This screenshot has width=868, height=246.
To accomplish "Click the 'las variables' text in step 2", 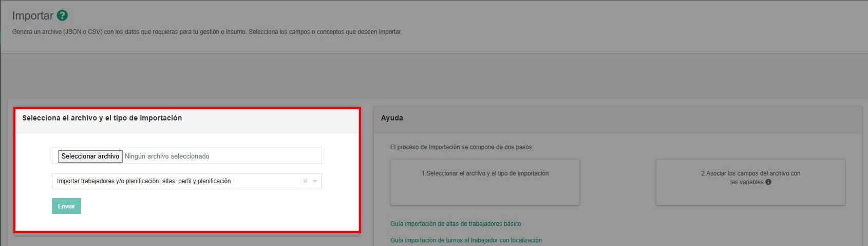I will (746, 182).
